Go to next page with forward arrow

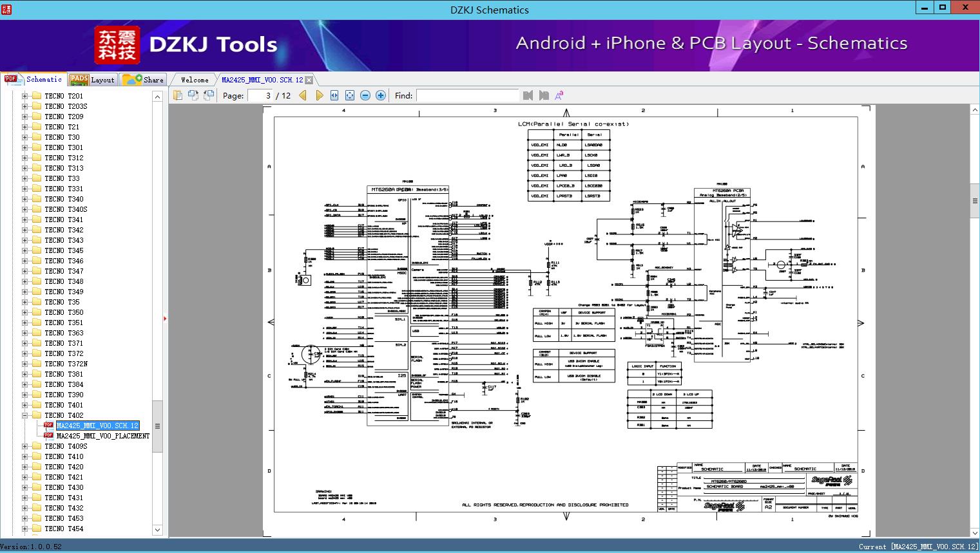tap(320, 95)
